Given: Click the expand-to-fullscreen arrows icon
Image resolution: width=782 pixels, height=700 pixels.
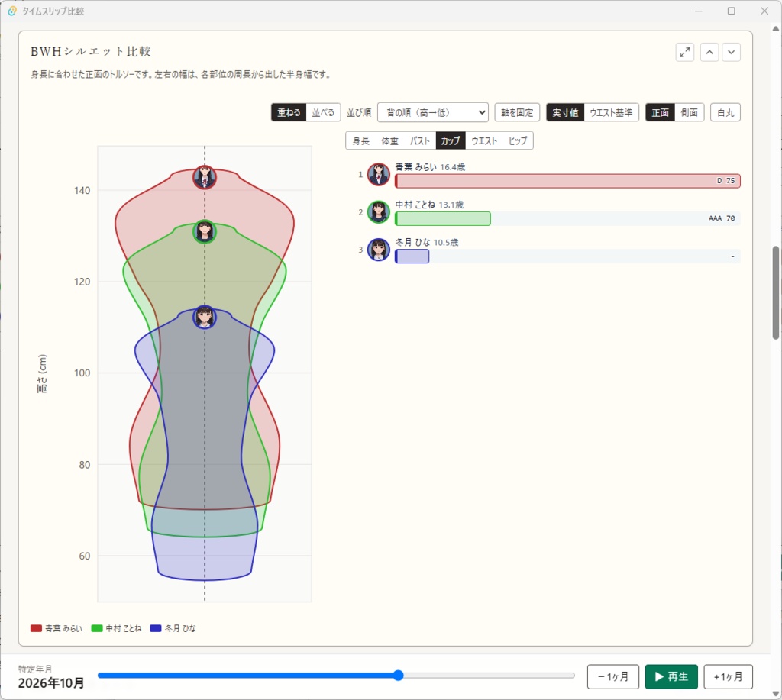Looking at the screenshot, I should pyautogui.click(x=685, y=53).
